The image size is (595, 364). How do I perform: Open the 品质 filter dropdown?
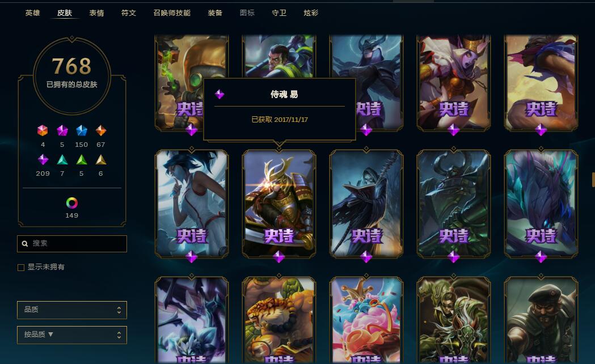coord(71,310)
